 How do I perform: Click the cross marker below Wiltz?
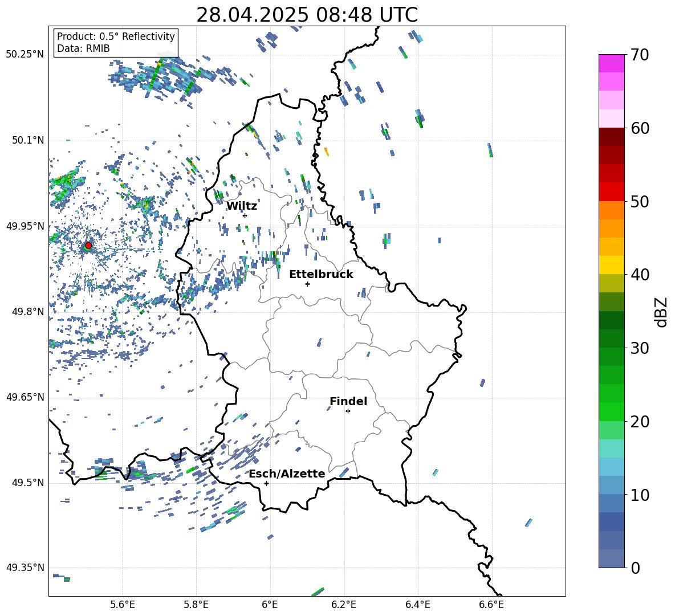245,215
